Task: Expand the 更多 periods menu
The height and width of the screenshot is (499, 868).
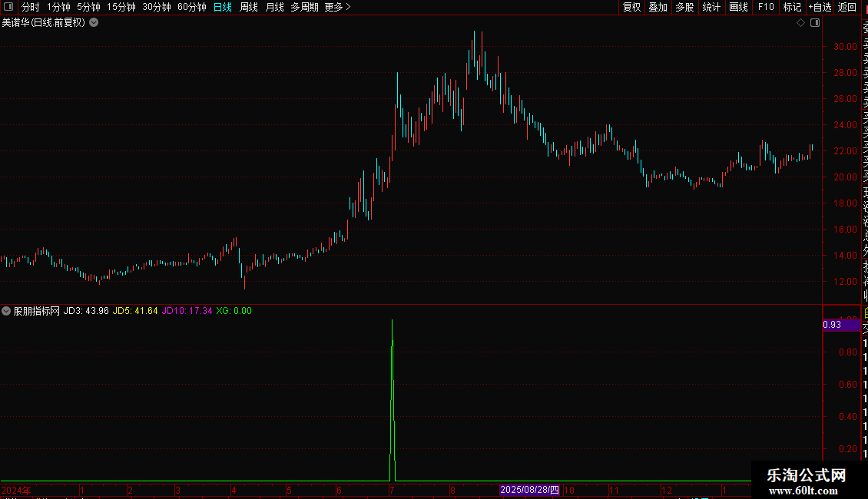Action: click(x=338, y=7)
